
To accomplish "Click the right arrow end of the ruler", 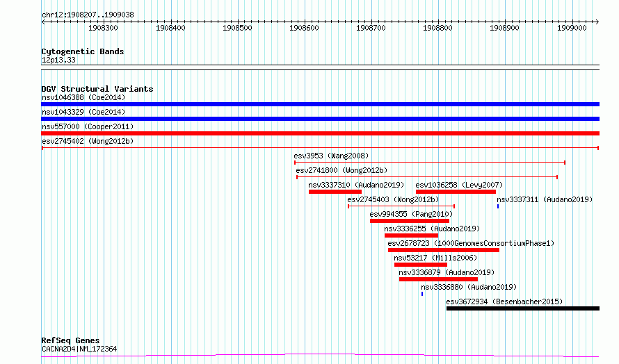I will [x=597, y=22].
